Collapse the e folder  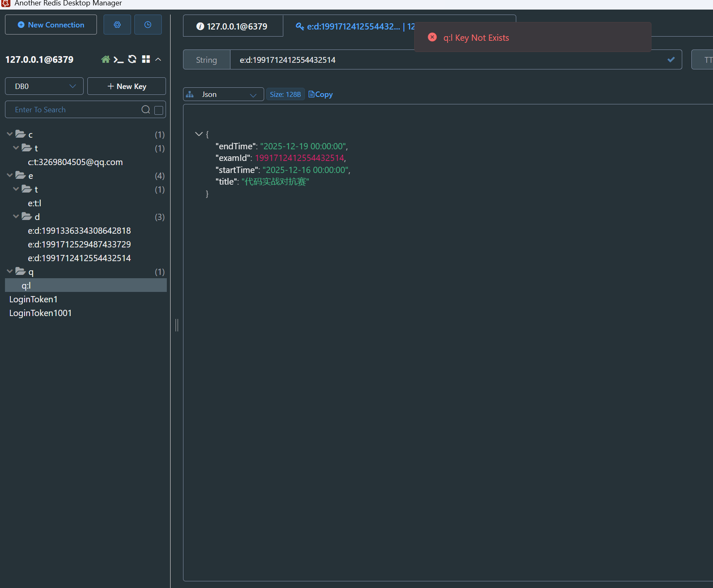coord(10,175)
